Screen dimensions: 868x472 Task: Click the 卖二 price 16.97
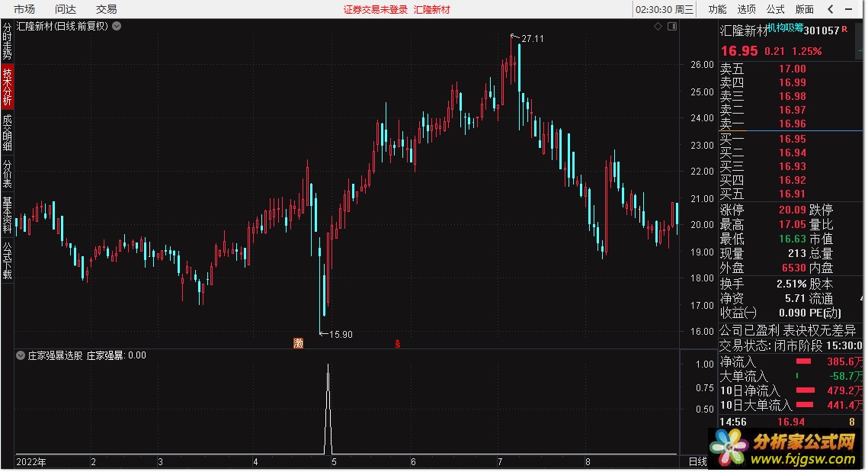pos(792,111)
